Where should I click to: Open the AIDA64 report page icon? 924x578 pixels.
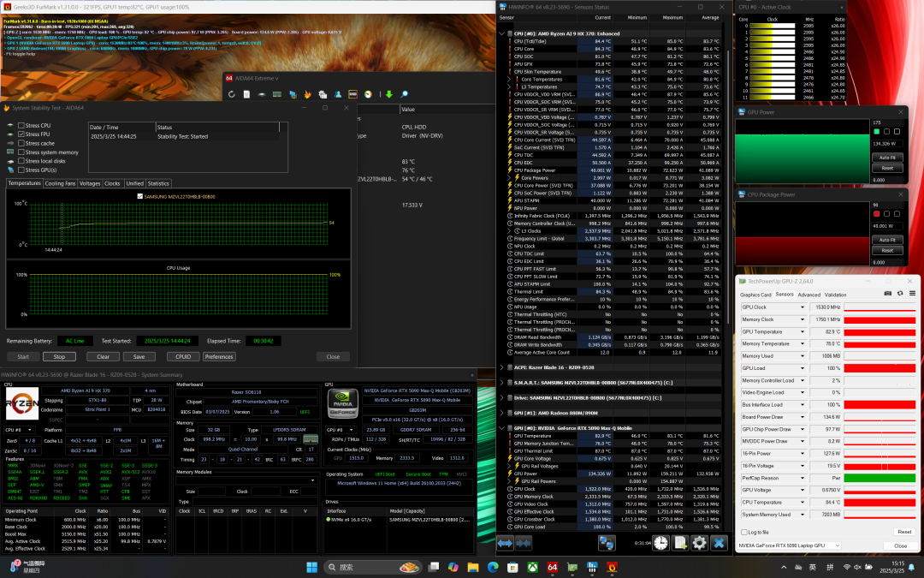[x=246, y=94]
